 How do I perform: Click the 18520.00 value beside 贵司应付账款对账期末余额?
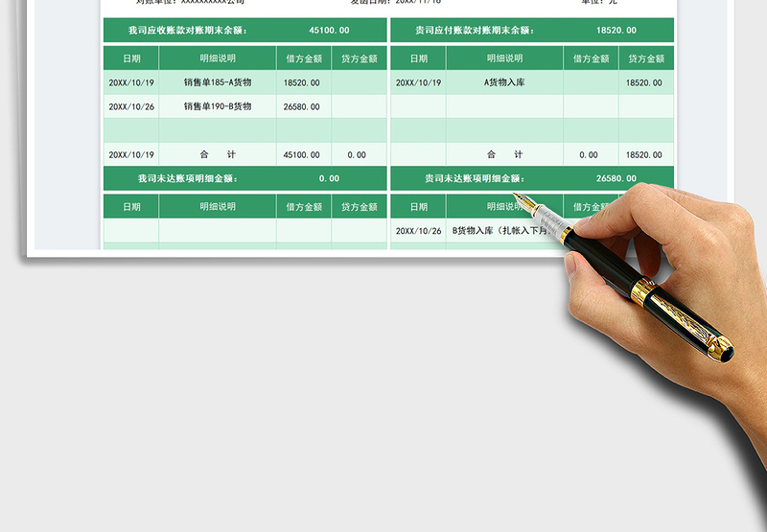pos(616,31)
